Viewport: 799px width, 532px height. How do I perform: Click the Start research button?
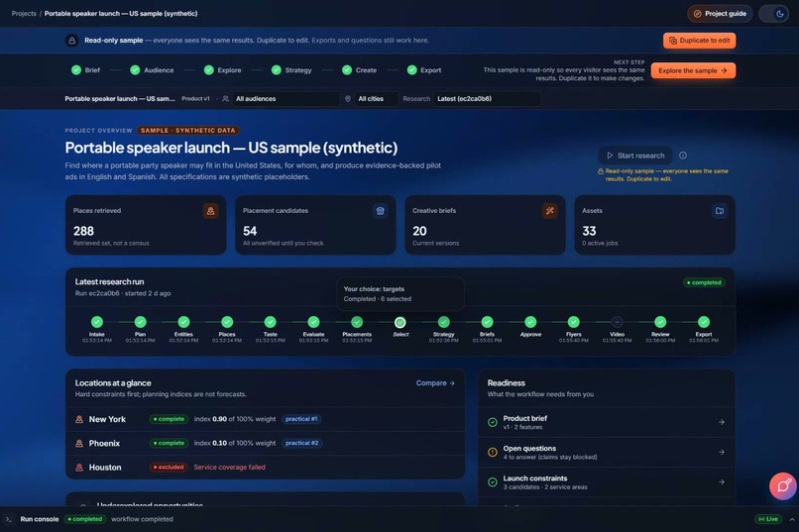coord(635,156)
